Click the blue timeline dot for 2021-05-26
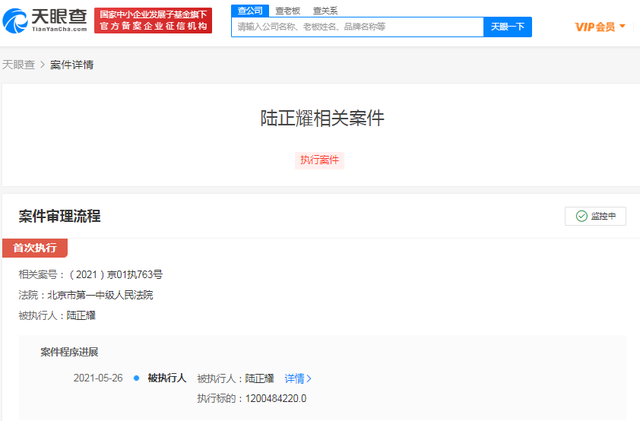This screenshot has height=421, width=640. [x=136, y=378]
